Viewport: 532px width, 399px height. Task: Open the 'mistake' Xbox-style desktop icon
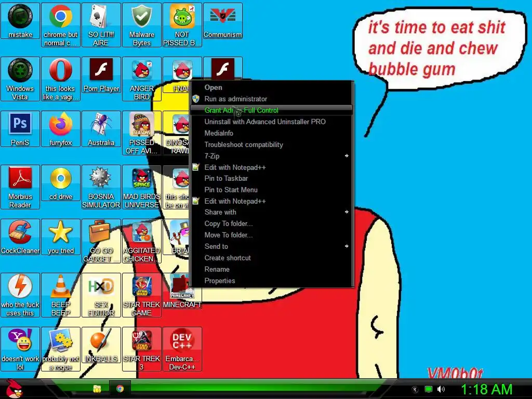coord(20,21)
